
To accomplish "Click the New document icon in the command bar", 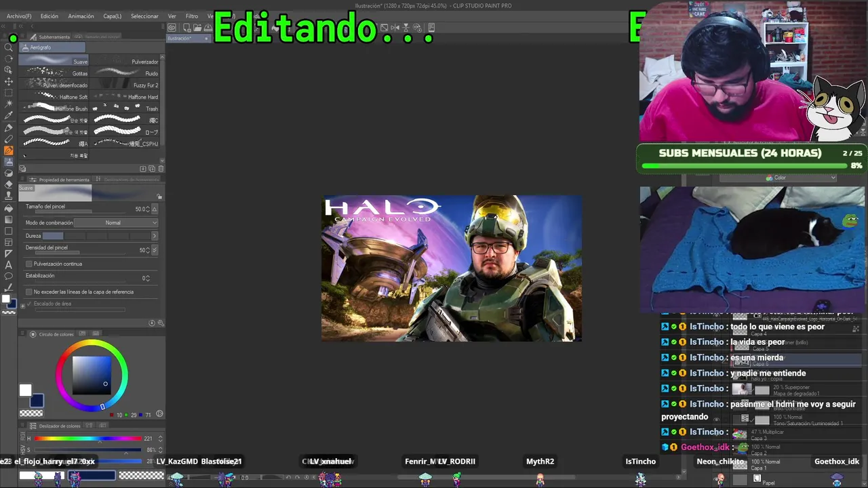I will coord(187,28).
